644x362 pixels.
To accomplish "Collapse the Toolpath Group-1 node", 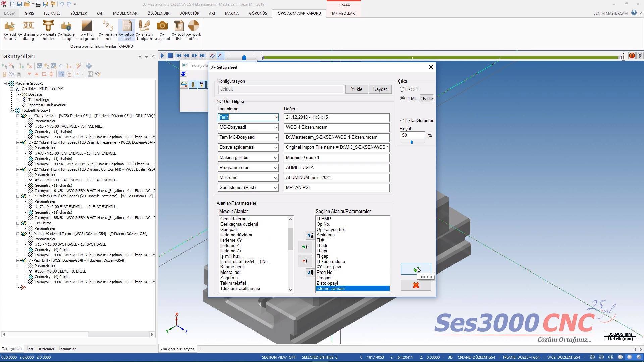I will click(x=12, y=110).
